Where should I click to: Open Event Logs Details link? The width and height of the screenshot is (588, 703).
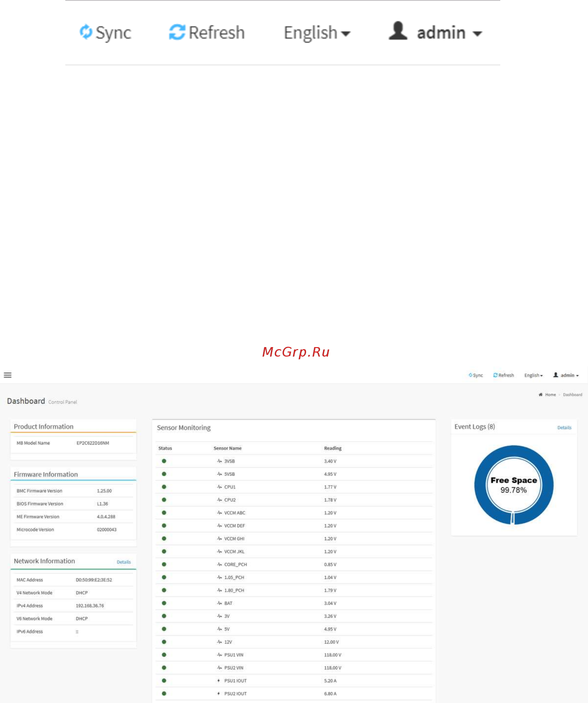point(564,428)
